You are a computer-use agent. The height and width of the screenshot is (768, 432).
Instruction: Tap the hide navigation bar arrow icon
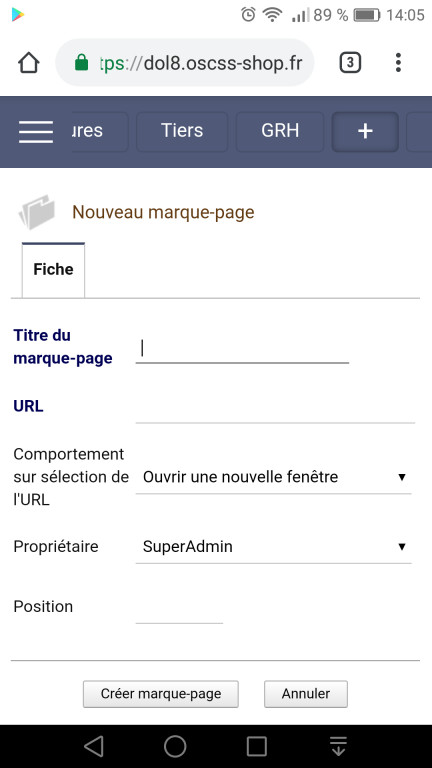[x=338, y=746]
